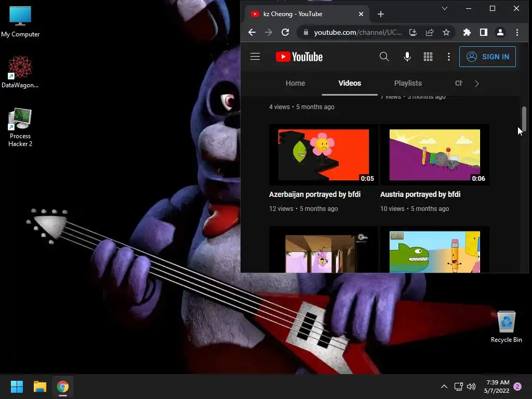The width and height of the screenshot is (532, 399).
Task: Open the Chrome extensions puzzle icon
Action: [467, 32]
